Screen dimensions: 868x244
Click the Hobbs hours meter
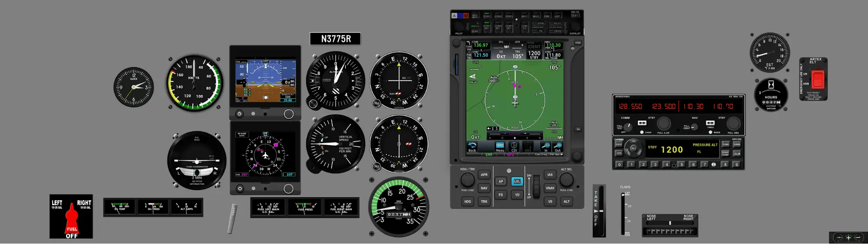[x=771, y=95]
